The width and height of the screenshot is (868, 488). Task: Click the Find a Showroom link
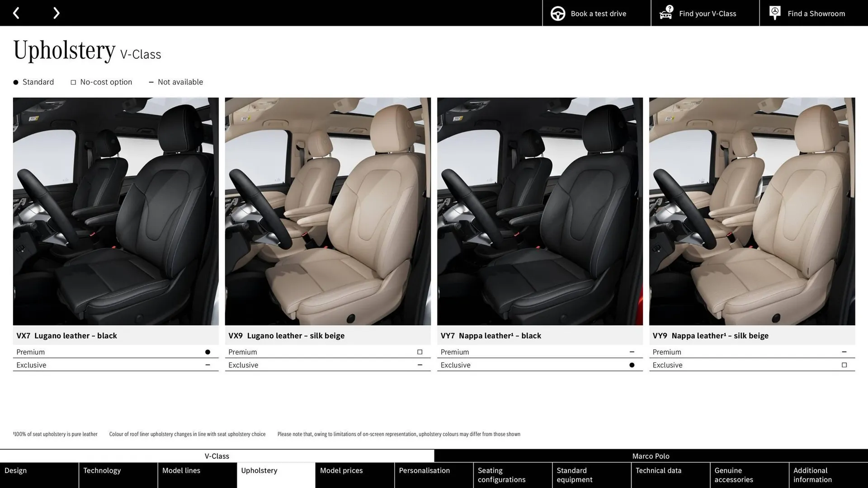pos(816,13)
